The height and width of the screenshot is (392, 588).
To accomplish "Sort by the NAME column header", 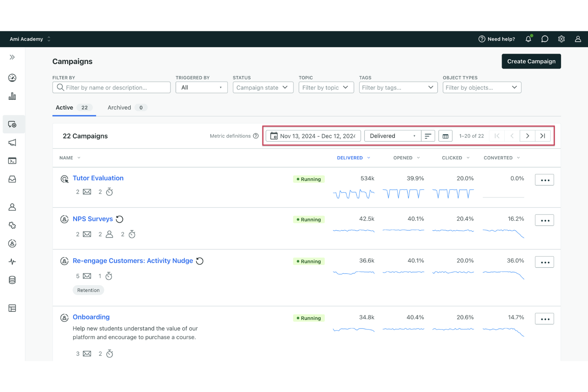I will [70, 158].
